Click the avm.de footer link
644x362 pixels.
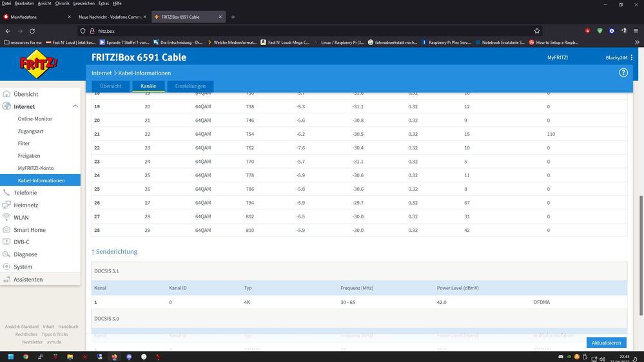coord(54,342)
